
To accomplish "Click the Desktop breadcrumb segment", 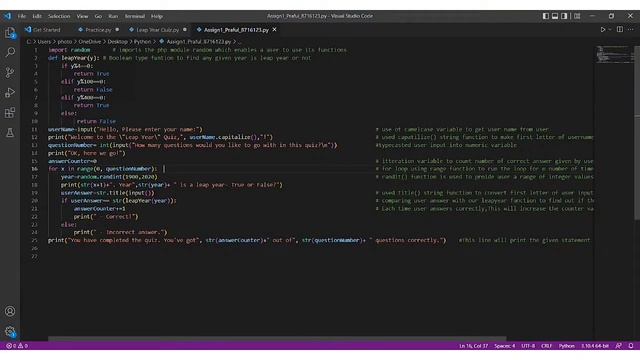I will click(118, 42).
